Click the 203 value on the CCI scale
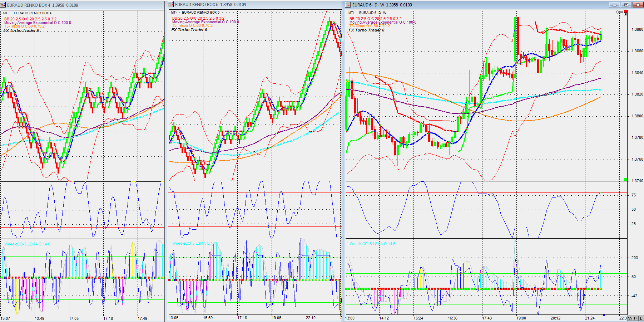The height and width of the screenshot is (322, 644). pos(635,258)
